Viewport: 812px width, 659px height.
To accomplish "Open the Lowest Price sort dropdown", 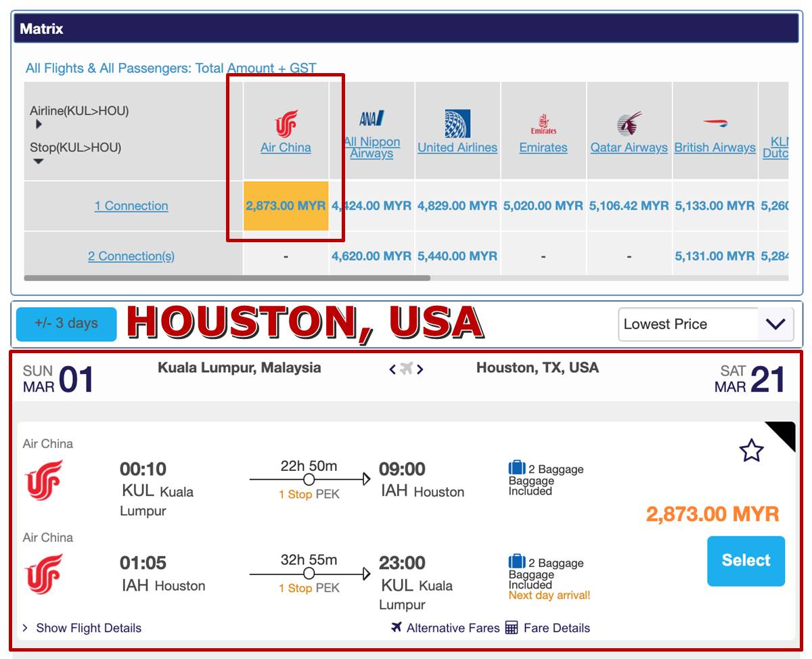I will 706,324.
